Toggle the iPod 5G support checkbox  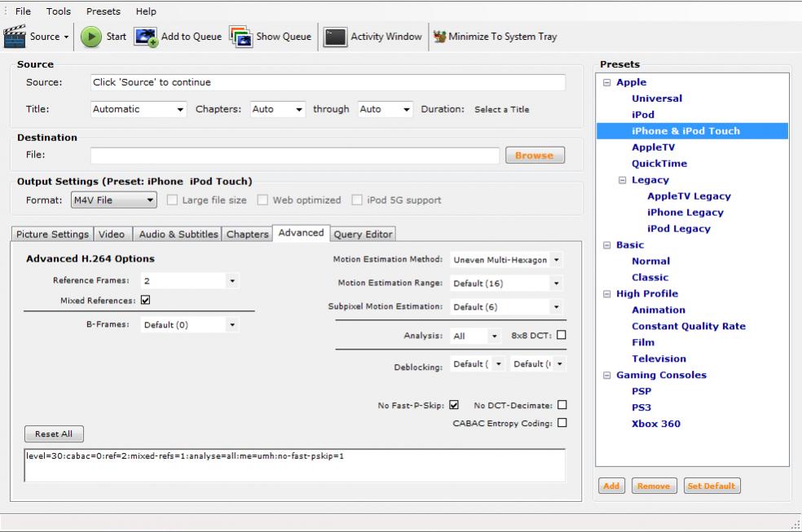pyautogui.click(x=357, y=200)
